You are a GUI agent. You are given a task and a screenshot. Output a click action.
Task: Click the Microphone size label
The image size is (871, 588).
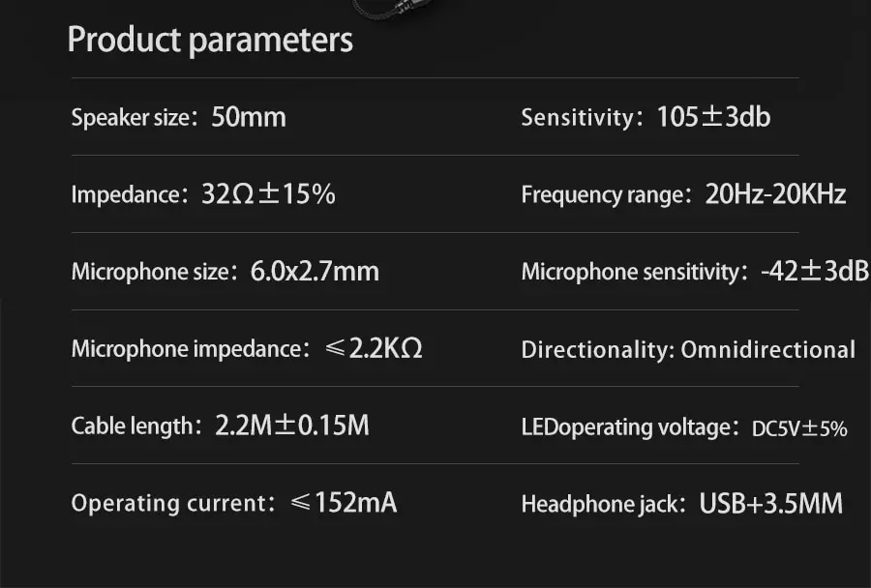tap(150, 272)
